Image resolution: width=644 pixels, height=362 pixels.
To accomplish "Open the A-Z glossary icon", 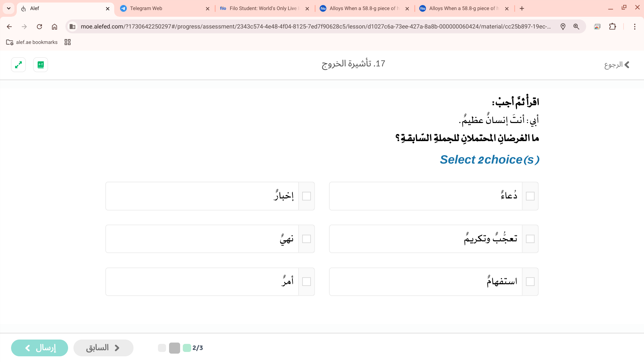I will pos(41,65).
